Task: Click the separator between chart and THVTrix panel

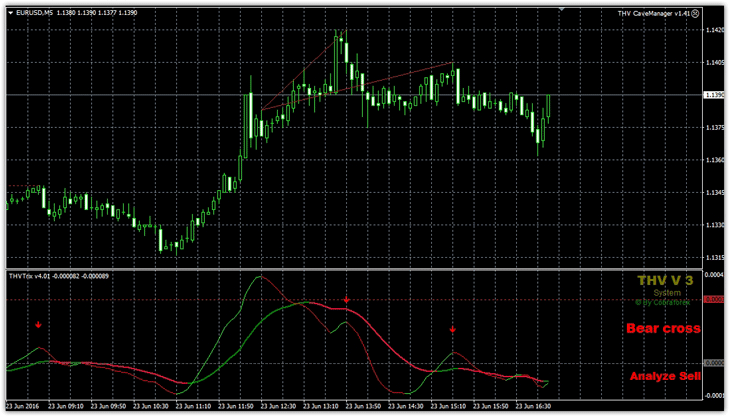Action: [x=350, y=268]
